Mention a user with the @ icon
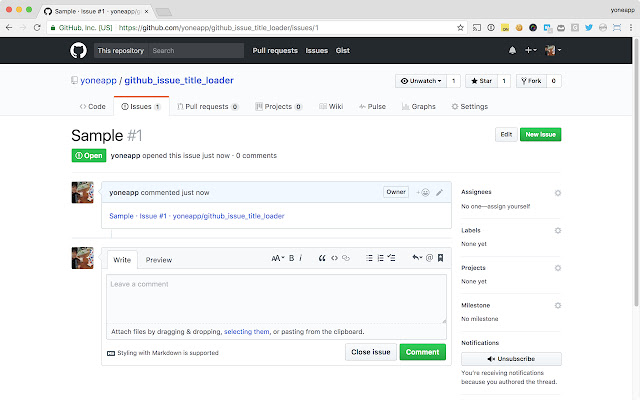The width and height of the screenshot is (640, 400). click(429, 258)
